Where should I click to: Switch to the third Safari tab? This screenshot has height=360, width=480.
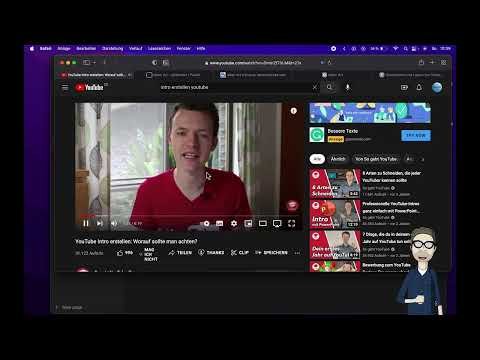point(253,75)
